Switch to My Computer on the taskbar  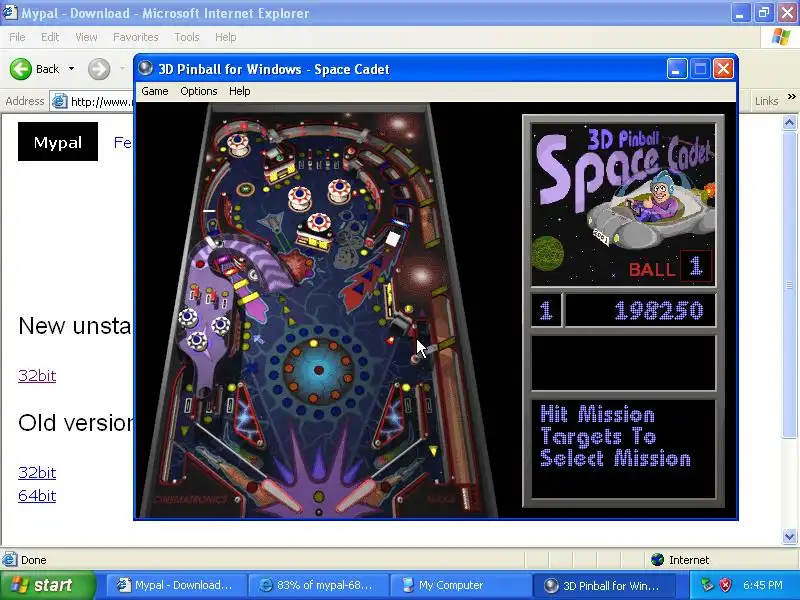click(x=461, y=585)
